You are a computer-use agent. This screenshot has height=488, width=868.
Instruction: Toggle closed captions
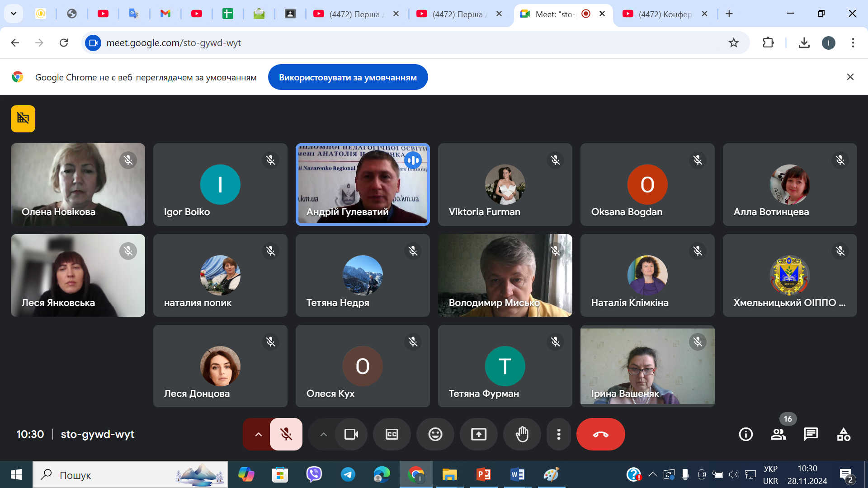tap(392, 434)
